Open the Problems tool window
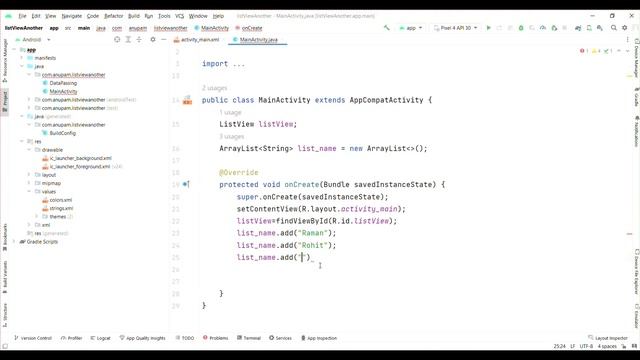640x360 pixels. coord(216,338)
